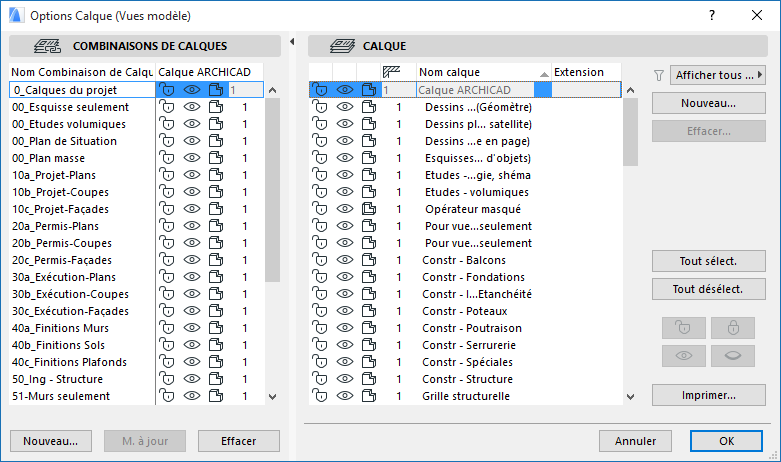Select the Constr - Fondations layer row
Screen dimensions: 781x462
(467, 277)
